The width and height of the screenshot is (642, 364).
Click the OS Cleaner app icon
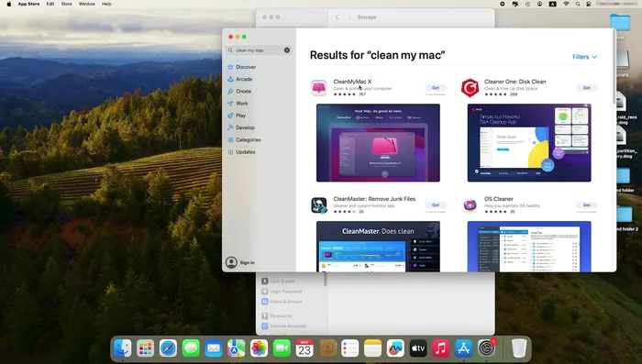point(470,205)
